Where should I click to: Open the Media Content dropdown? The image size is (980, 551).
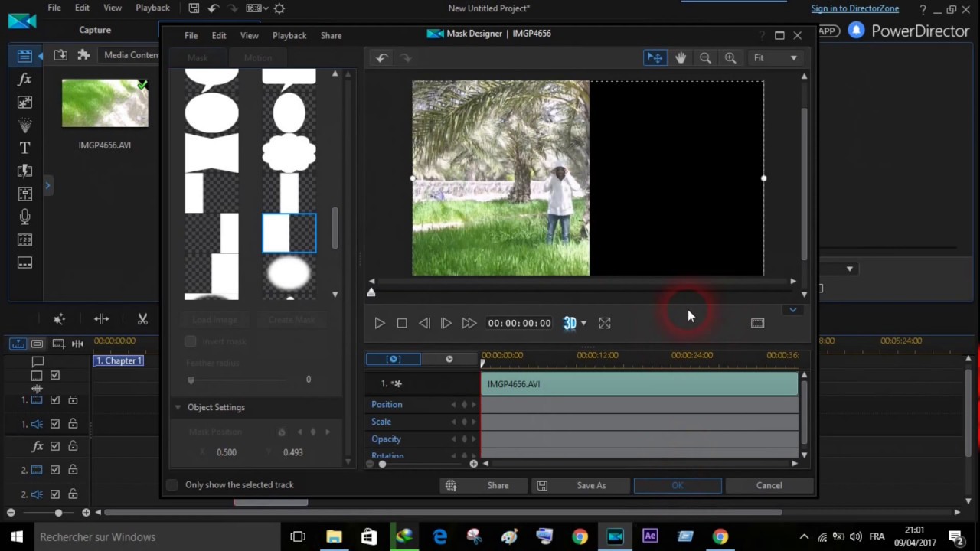[131, 55]
